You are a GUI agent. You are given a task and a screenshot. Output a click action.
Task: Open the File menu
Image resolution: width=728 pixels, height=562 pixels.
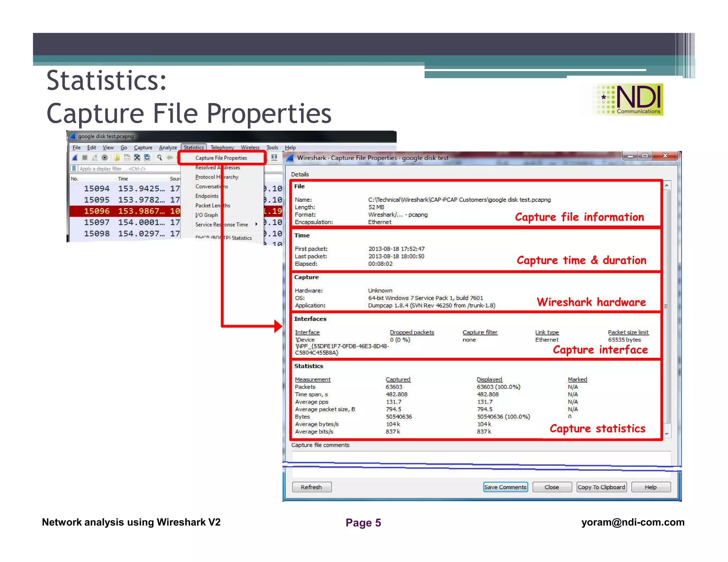tap(76, 147)
